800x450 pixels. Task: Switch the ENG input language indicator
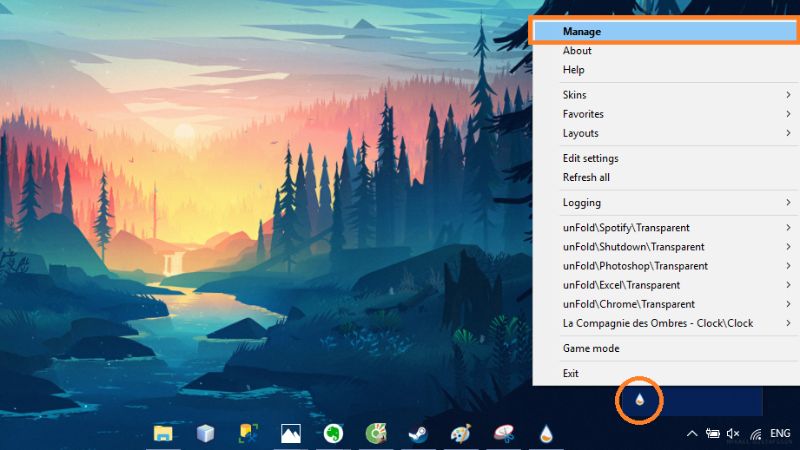coord(780,433)
